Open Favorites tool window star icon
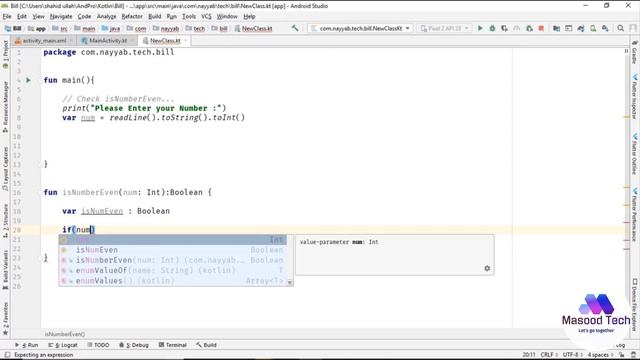640x360 pixels. [x=5, y=333]
